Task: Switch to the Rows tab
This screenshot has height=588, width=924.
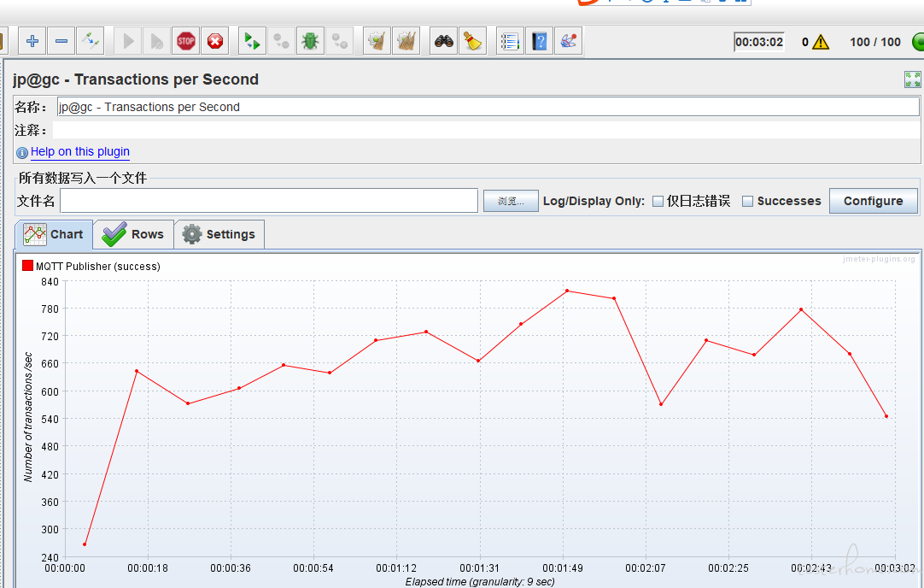Action: [x=133, y=234]
